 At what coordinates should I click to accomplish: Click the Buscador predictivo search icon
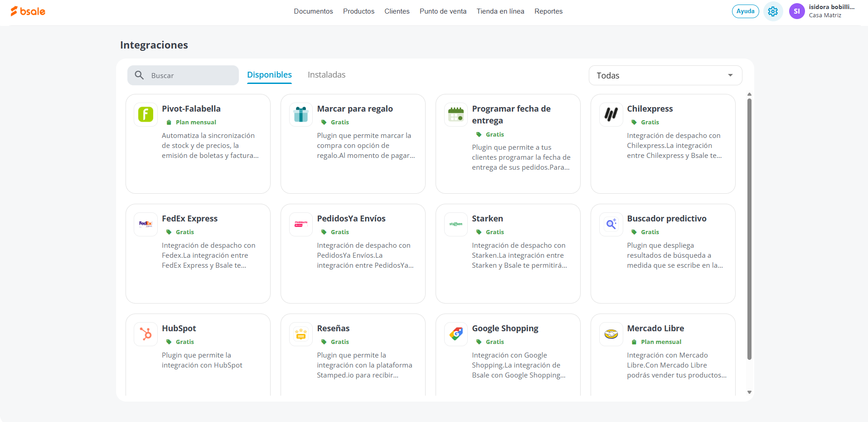pos(611,224)
